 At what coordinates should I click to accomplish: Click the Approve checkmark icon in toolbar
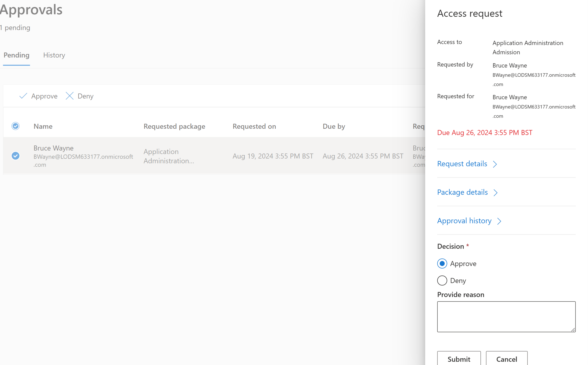23,96
